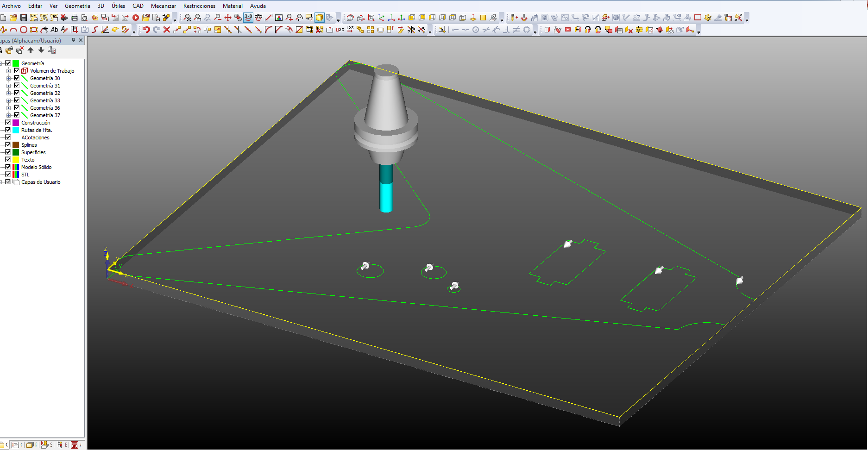Select the Ab text tool
This screenshot has height=450, width=868.
click(54, 30)
